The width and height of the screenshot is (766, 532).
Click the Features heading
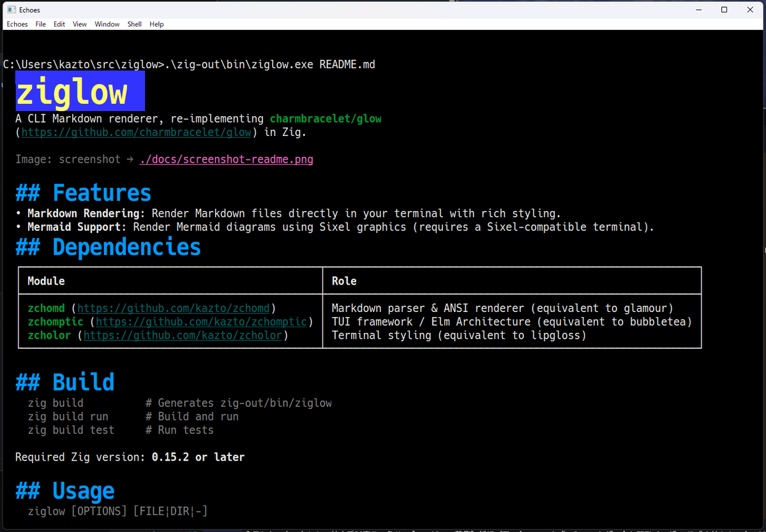coord(84,193)
